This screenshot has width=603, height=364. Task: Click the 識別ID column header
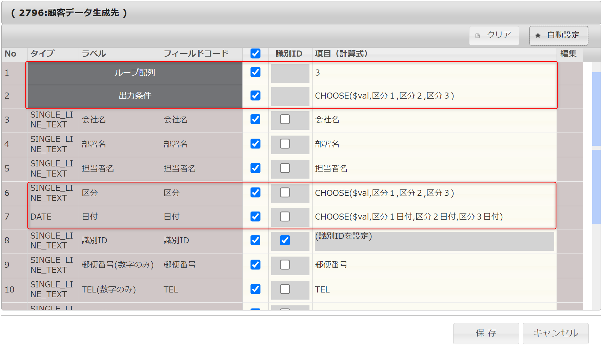(290, 54)
